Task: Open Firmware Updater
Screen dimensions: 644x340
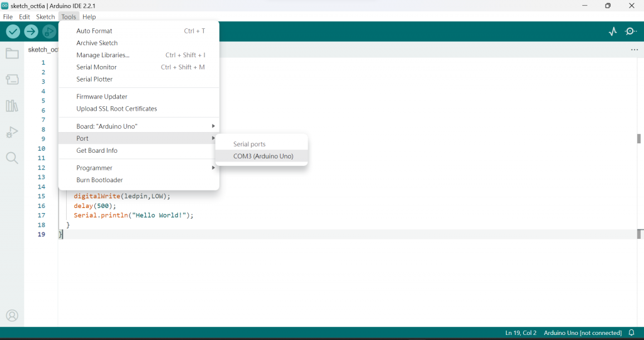Action: [x=139, y=97]
